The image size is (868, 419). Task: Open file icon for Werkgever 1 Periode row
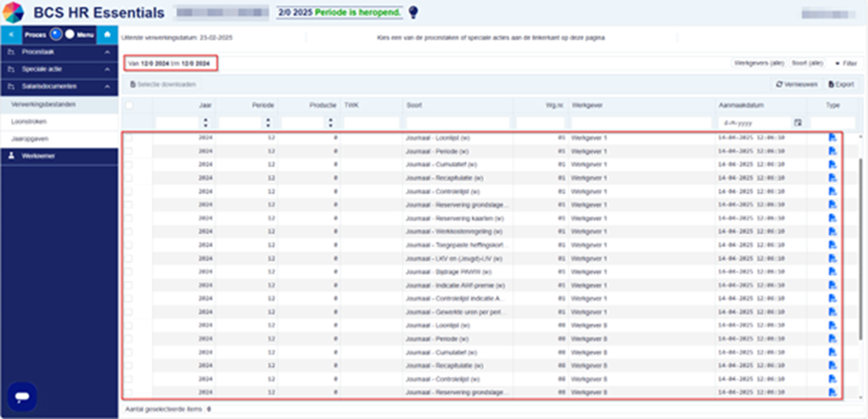(832, 151)
